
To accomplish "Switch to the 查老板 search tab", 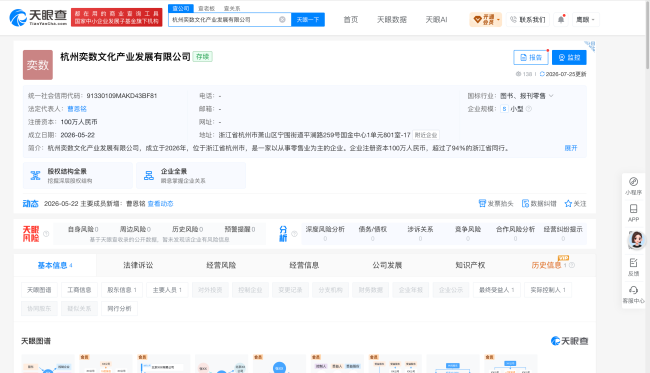I will click(206, 8).
